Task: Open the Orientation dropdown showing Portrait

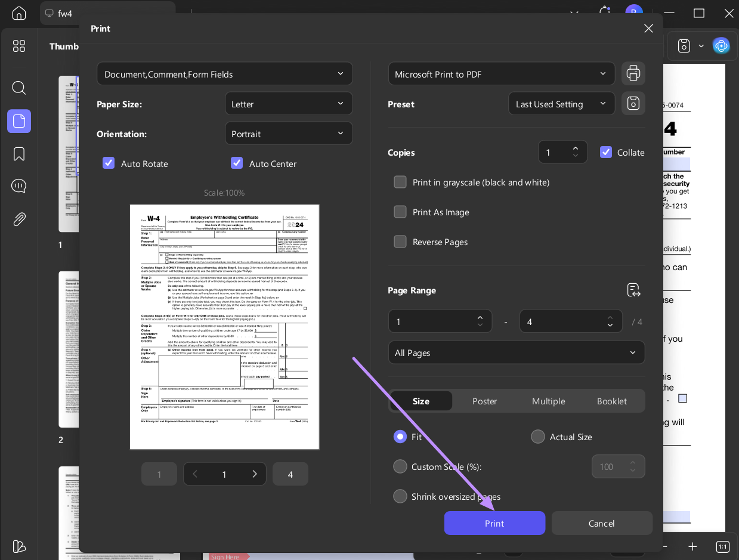Action: [289, 133]
